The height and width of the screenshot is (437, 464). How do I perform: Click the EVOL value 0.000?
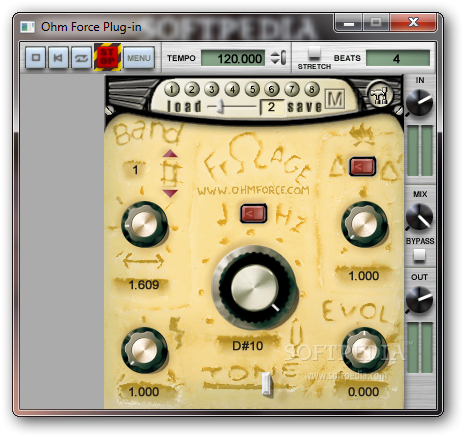[x=363, y=392]
